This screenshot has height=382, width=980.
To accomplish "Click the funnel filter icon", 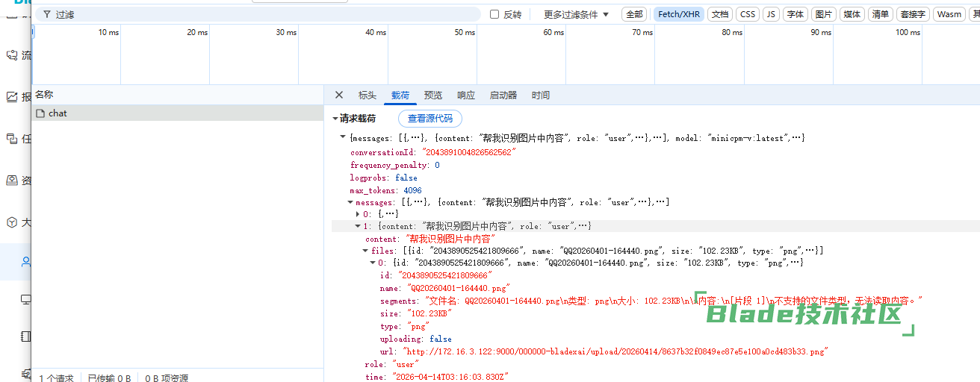I will (47, 14).
